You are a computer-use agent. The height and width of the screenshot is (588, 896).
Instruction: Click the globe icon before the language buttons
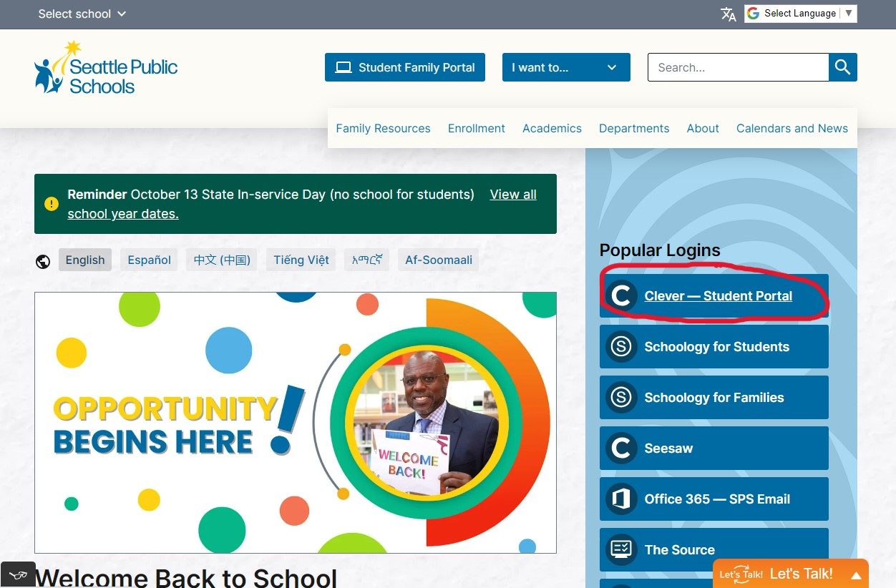tap(43, 261)
